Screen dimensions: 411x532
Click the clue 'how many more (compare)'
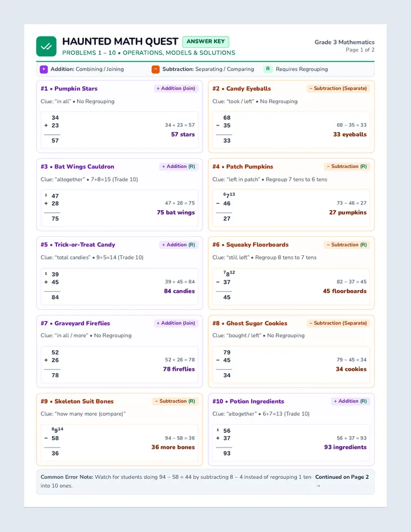pos(83,414)
